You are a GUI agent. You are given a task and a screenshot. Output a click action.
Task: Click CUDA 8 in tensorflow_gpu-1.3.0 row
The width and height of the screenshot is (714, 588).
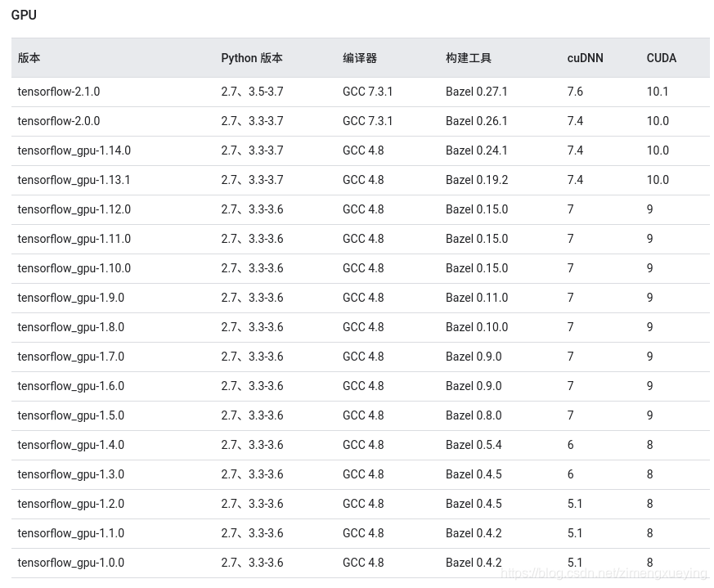tap(649, 474)
